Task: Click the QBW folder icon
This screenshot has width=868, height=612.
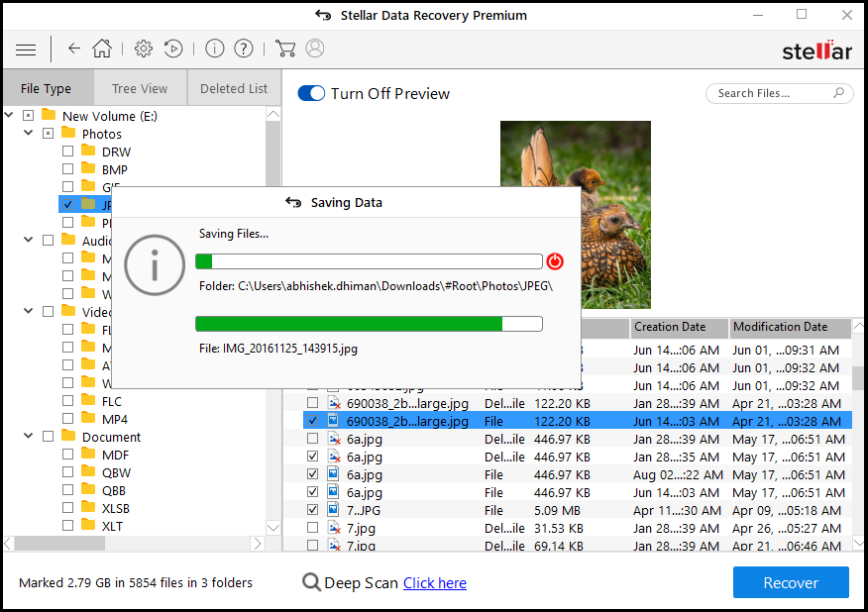Action: click(x=88, y=471)
